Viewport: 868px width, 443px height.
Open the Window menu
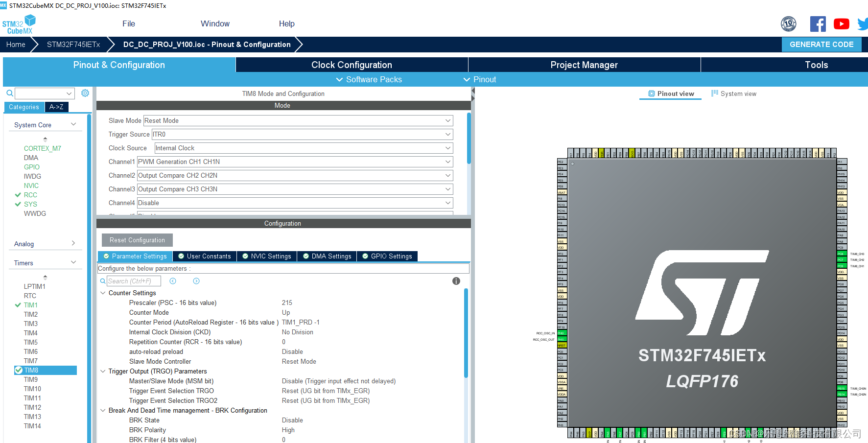215,23
